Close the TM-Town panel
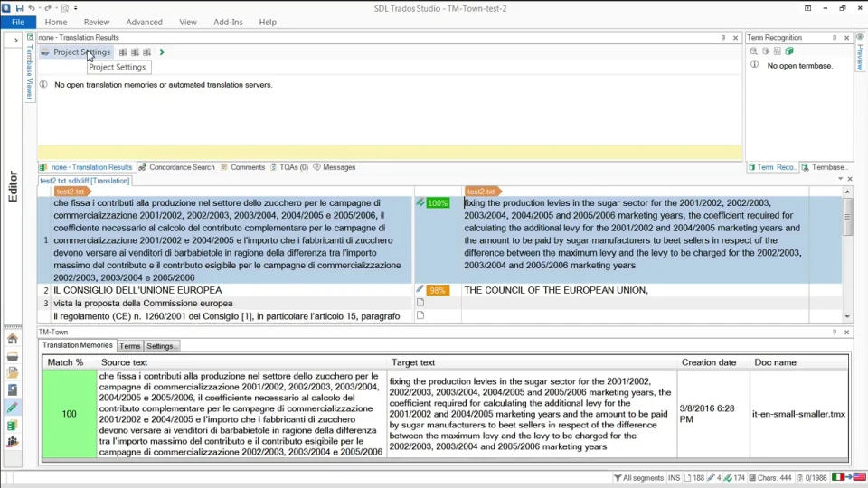The image size is (868, 488). [x=847, y=332]
